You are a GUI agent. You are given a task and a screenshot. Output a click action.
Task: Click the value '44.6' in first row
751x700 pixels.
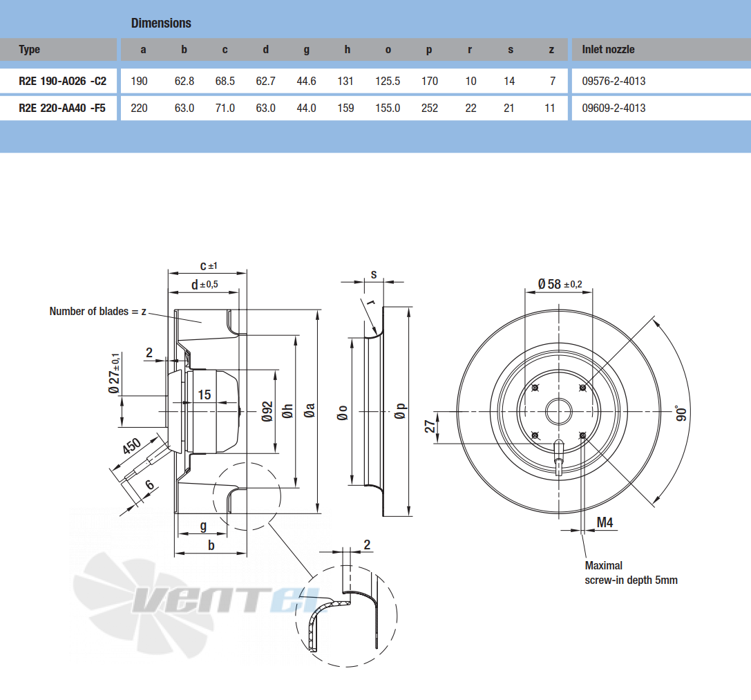(x=307, y=81)
